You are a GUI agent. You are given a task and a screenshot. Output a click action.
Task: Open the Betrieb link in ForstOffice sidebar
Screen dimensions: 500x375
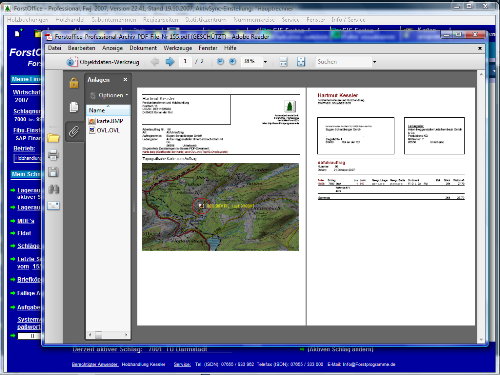tap(24, 148)
